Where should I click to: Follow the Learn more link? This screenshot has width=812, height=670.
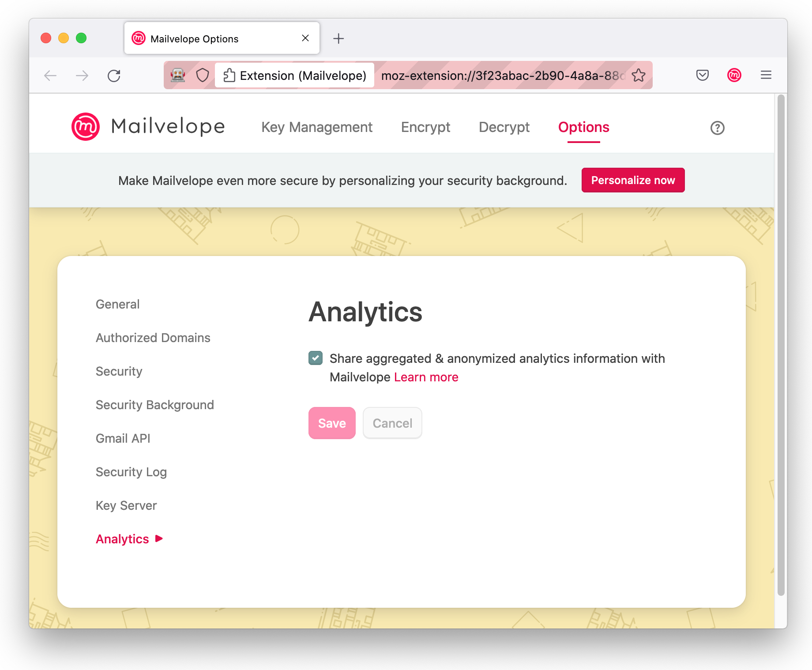click(x=426, y=377)
